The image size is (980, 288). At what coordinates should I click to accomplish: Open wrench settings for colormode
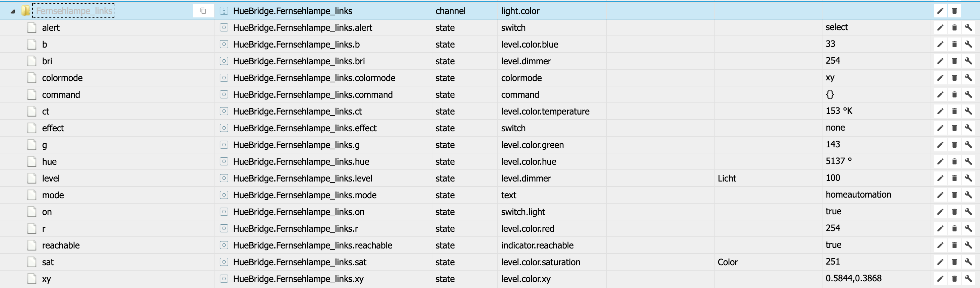[968, 78]
